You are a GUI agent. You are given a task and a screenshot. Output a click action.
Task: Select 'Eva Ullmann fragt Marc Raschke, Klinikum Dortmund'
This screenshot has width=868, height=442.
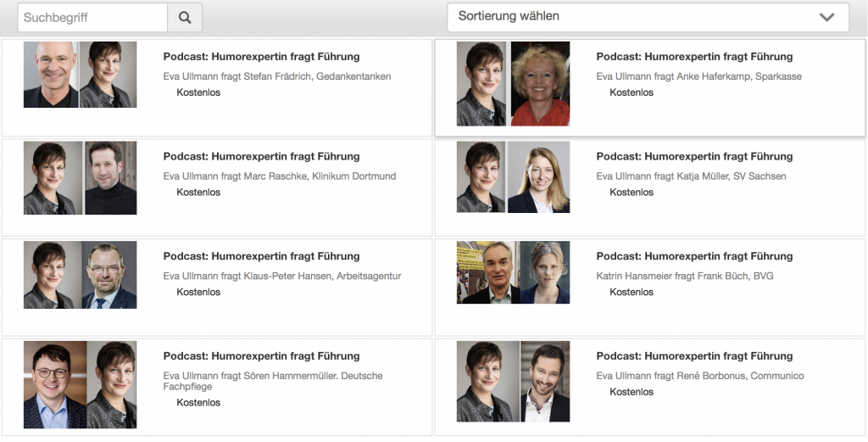(280, 176)
